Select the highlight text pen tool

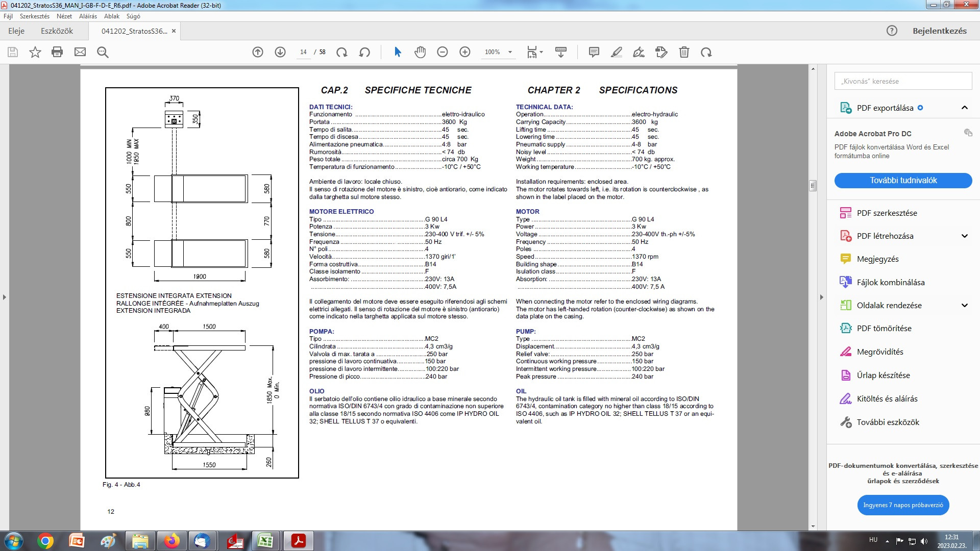[x=617, y=52]
